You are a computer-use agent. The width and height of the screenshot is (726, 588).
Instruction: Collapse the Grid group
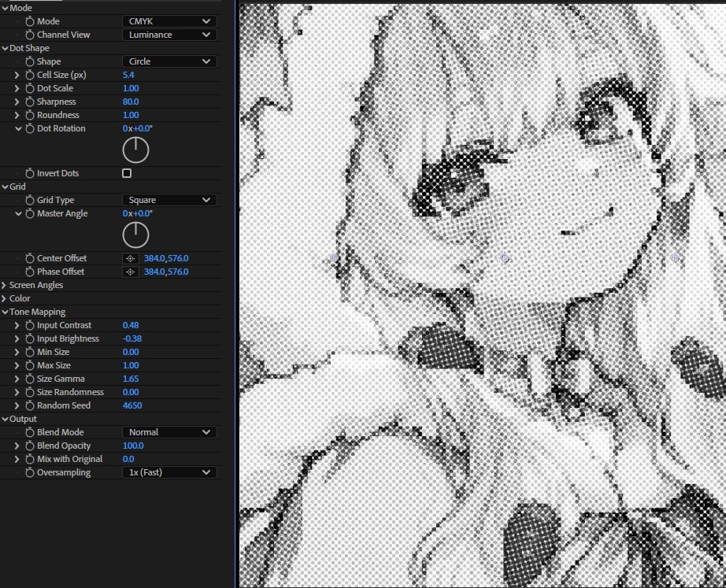(x=5, y=187)
